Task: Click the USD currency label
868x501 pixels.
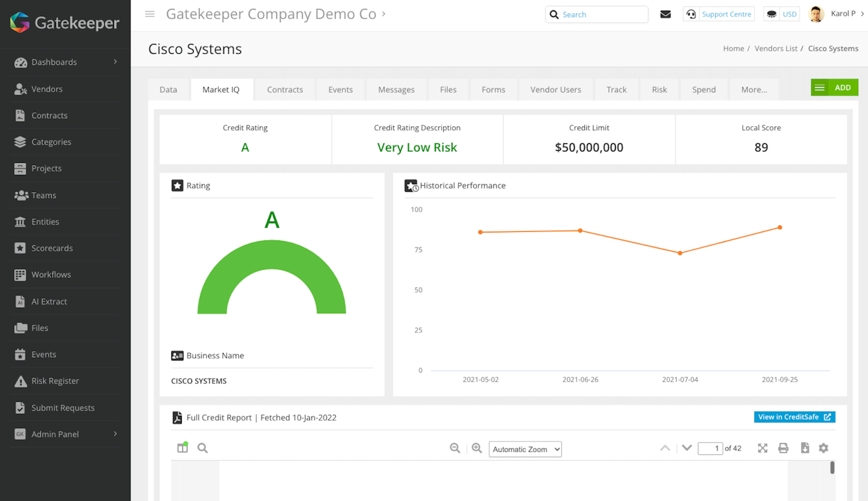Action: click(x=790, y=14)
